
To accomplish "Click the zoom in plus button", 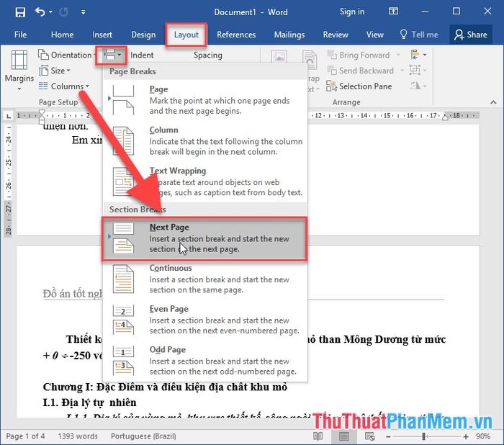I will click(x=466, y=436).
